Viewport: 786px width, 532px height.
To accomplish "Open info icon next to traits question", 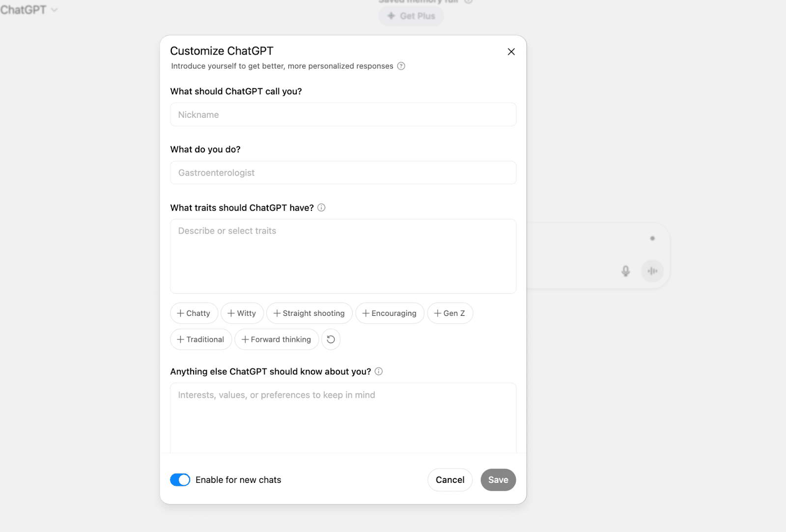I will pyautogui.click(x=321, y=207).
